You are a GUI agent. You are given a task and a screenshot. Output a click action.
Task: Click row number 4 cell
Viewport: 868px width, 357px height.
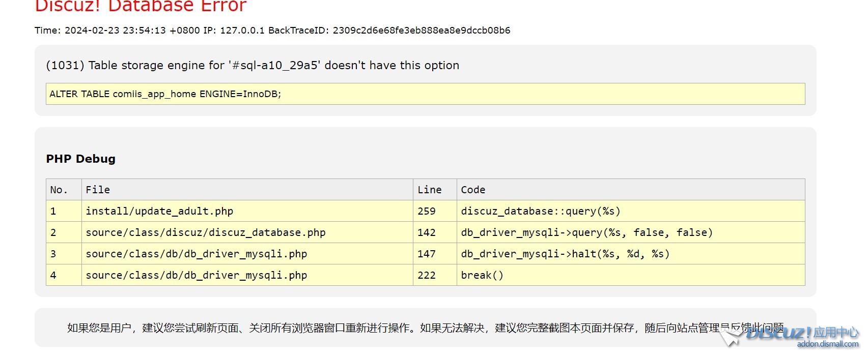point(64,275)
